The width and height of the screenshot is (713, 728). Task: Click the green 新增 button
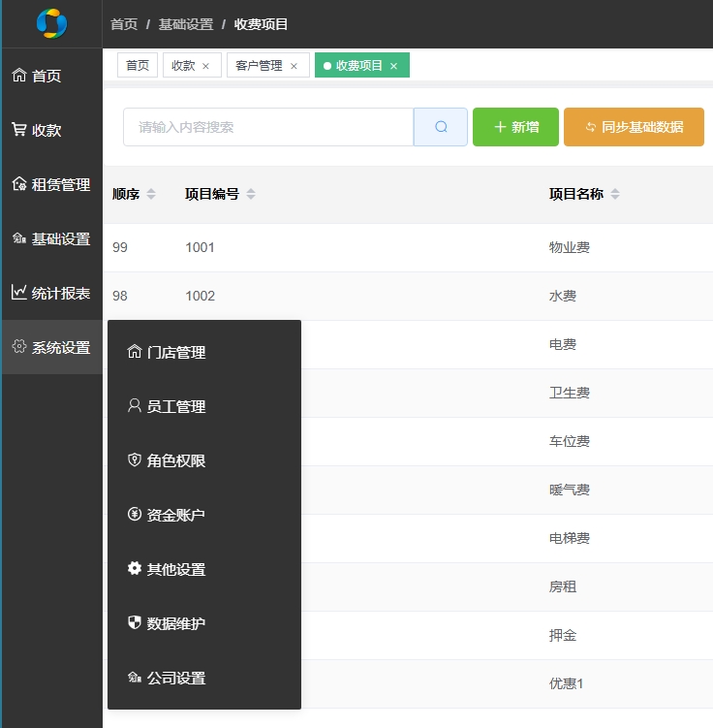515,127
